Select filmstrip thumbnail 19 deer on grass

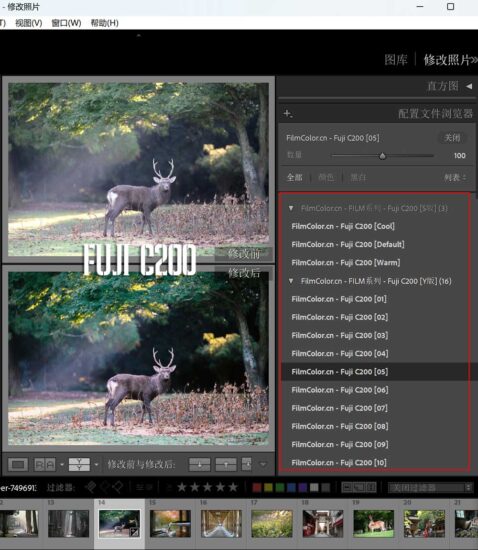pyautogui.click(x=373, y=524)
